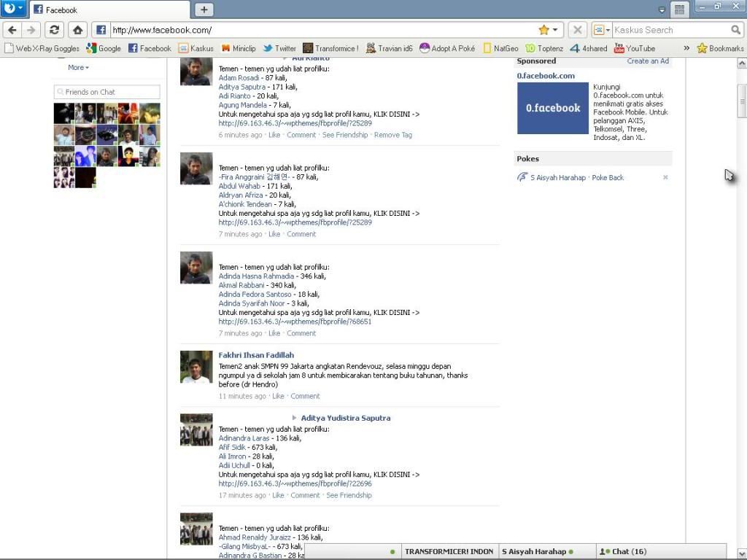The image size is (747, 560).
Task: Open the NatGeo bookmark
Action: point(500,48)
